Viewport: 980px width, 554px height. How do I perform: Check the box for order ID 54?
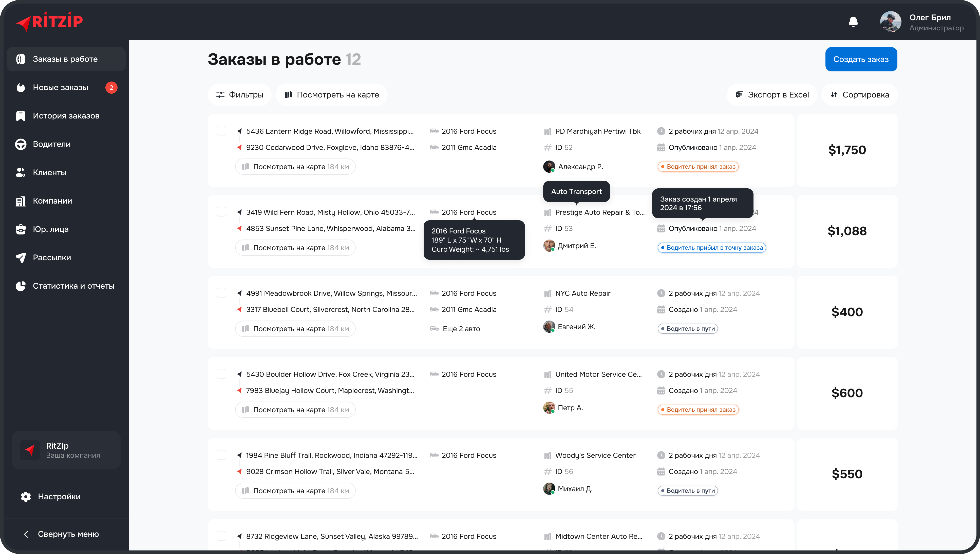coord(221,293)
